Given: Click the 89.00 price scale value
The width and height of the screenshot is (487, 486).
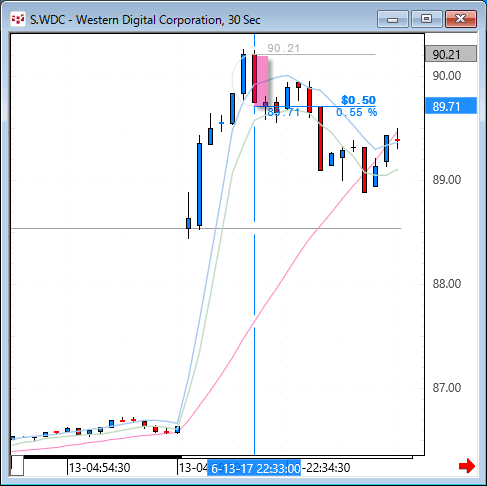Looking at the screenshot, I should point(447,180).
